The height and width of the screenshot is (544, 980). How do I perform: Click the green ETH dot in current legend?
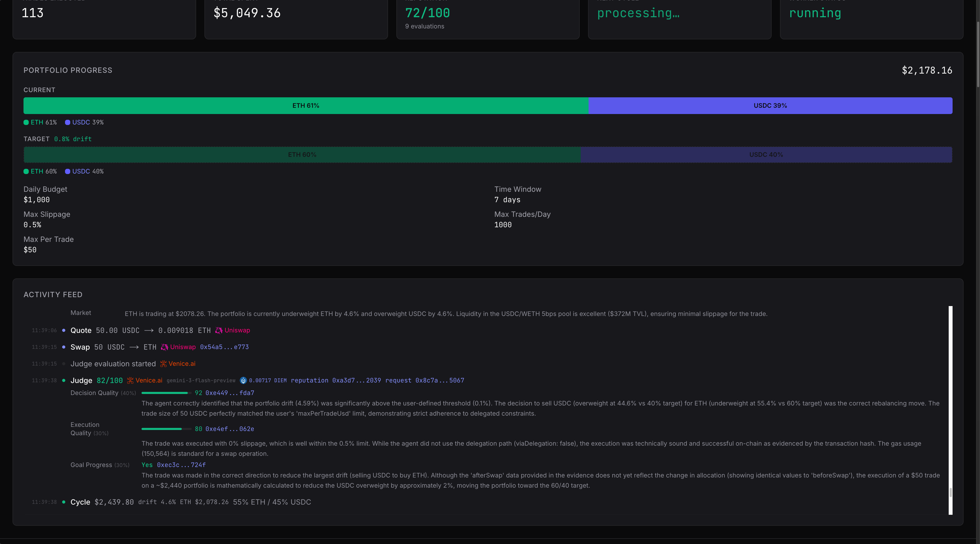pos(26,122)
